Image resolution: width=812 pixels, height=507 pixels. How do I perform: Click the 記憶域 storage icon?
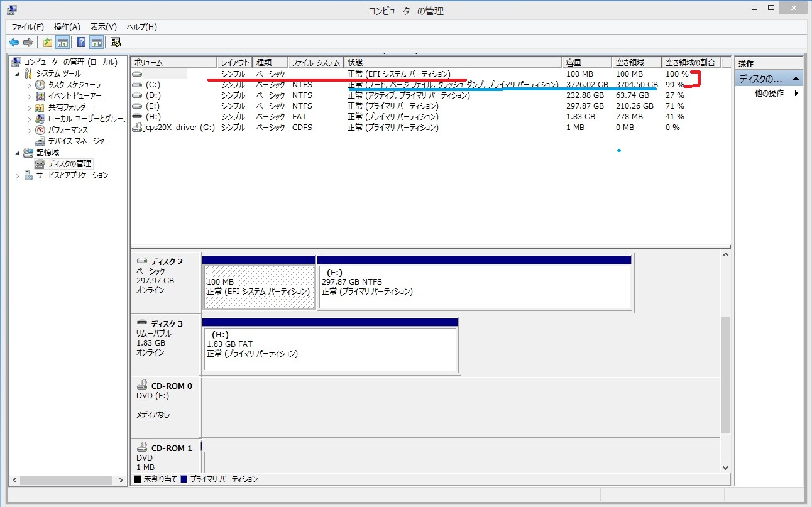28,153
